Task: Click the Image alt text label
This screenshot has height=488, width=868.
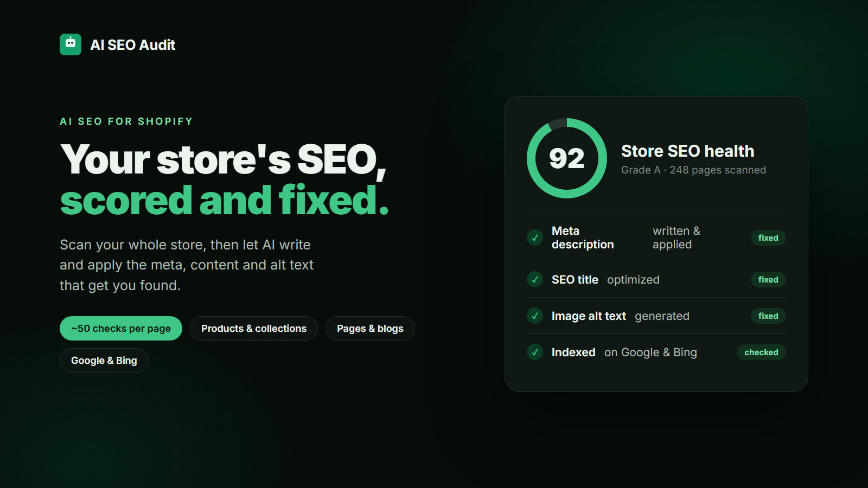Action: click(589, 316)
